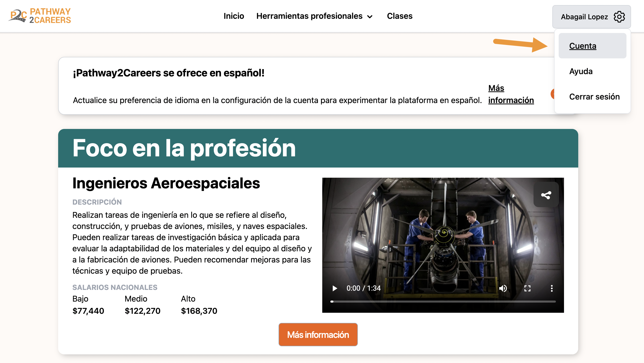Click Ingenieros Aeroespaciales heading

coord(166,183)
